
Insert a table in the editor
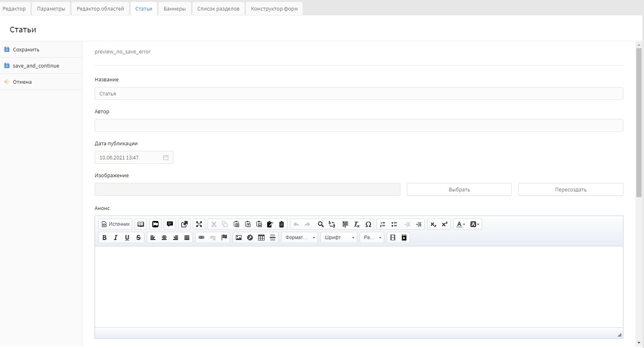coord(261,238)
